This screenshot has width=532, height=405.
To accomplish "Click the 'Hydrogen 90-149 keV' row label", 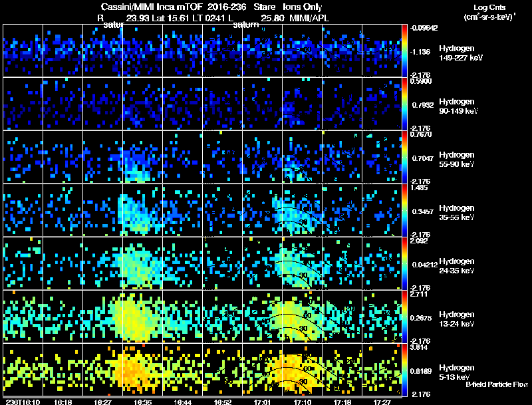I will click(x=458, y=106).
